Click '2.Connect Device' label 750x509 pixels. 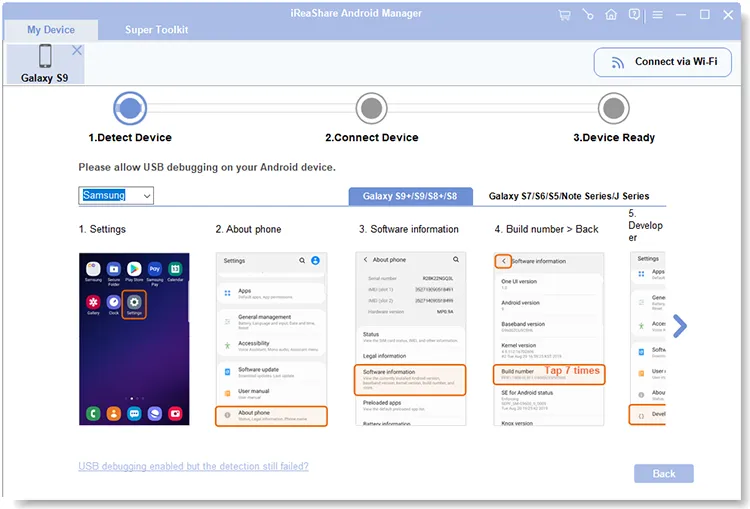coord(372,138)
